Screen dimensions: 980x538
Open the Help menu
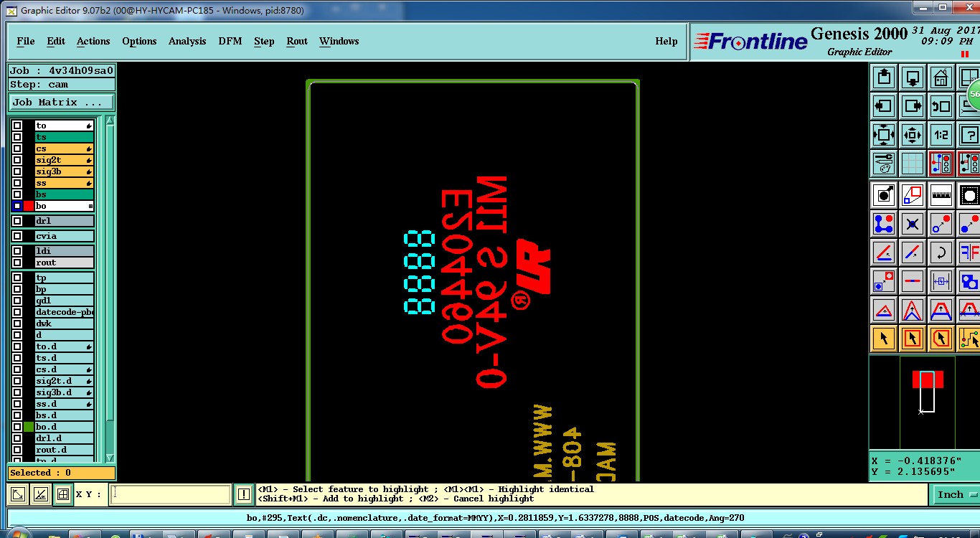pos(666,41)
